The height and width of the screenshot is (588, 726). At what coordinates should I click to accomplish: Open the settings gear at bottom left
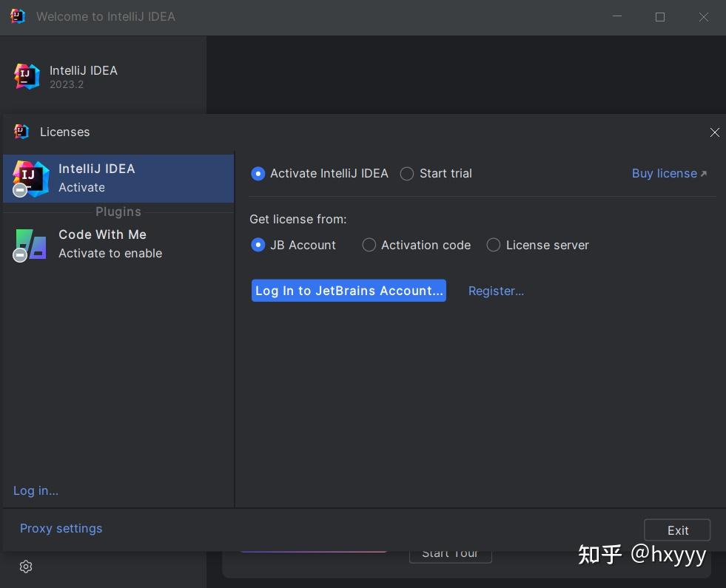tap(25, 566)
